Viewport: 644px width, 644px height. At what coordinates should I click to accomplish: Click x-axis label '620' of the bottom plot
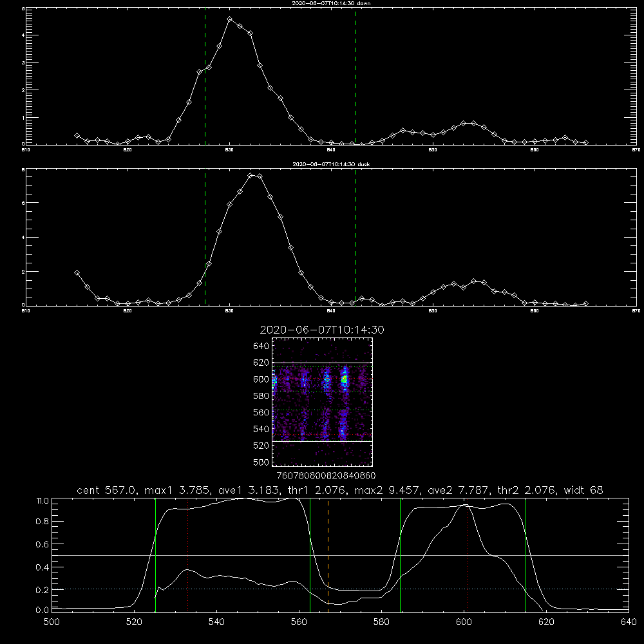click(x=546, y=622)
